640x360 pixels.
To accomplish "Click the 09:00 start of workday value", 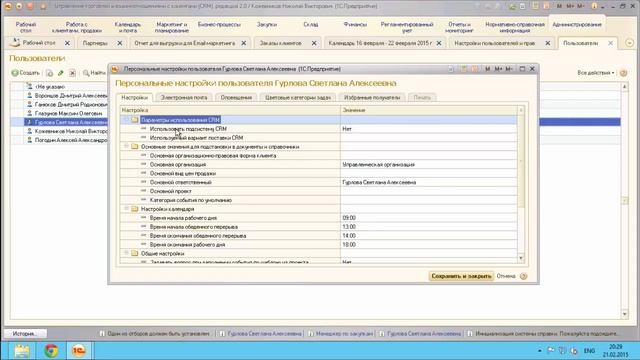I will point(429,218).
